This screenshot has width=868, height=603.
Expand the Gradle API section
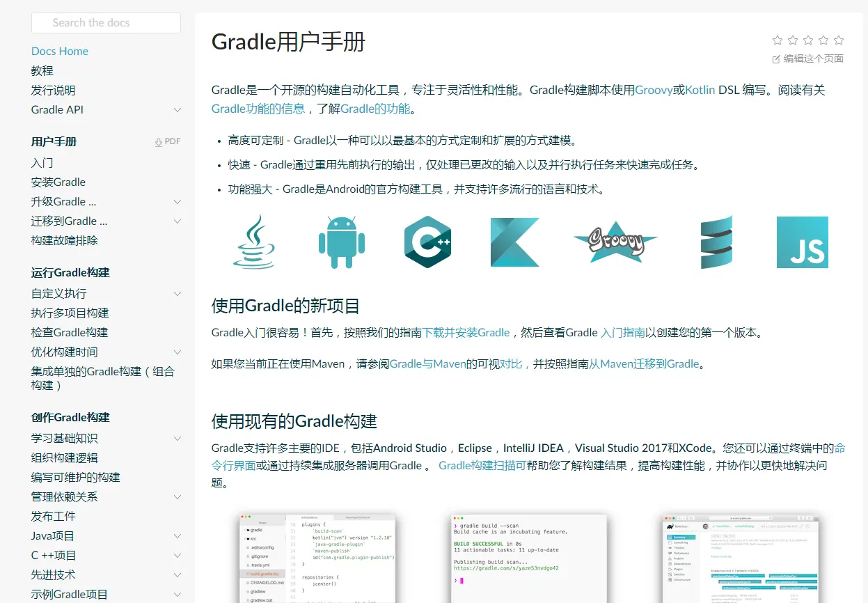[177, 110]
